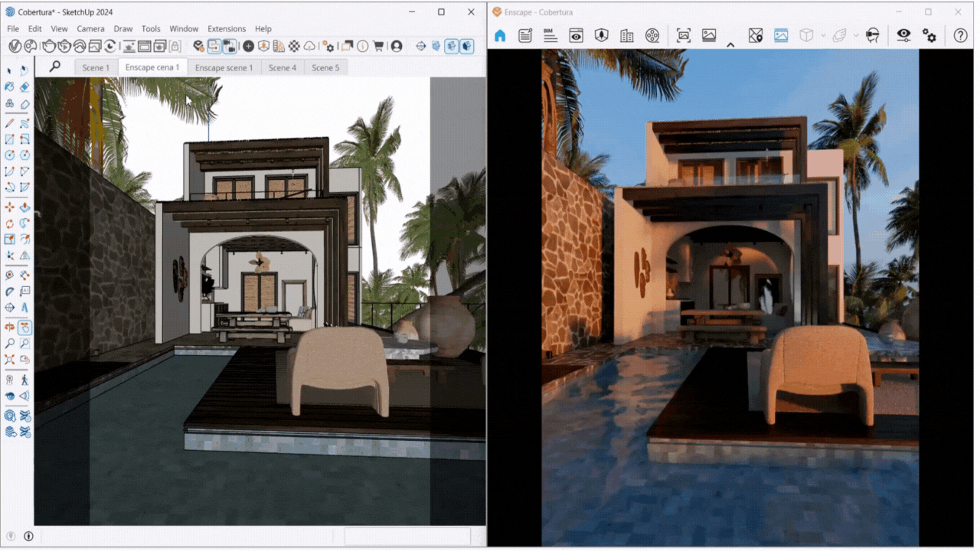Image resolution: width=980 pixels, height=551 pixels.
Task: Open Enscape help question mark
Action: click(x=960, y=35)
